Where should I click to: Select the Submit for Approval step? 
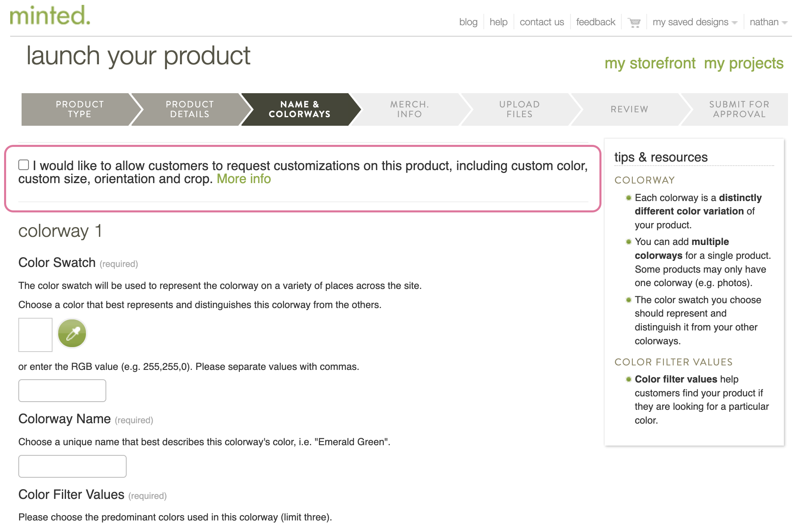pos(739,109)
